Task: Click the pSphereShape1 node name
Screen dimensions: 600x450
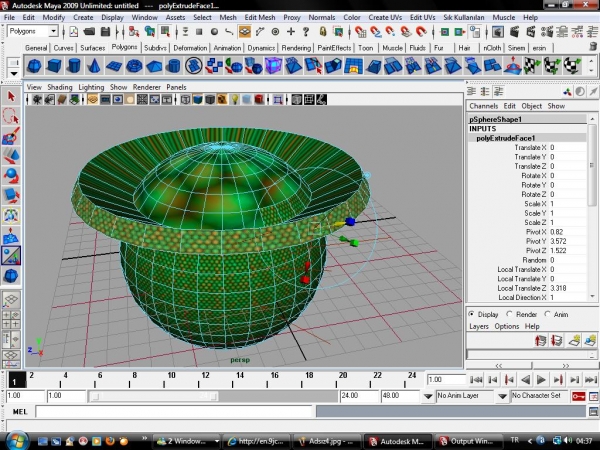Action: (495, 119)
